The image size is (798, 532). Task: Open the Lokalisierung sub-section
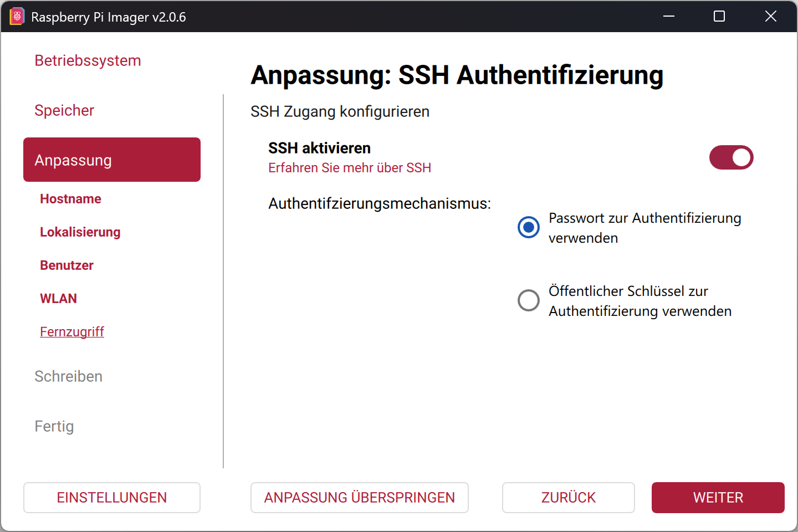click(x=80, y=232)
